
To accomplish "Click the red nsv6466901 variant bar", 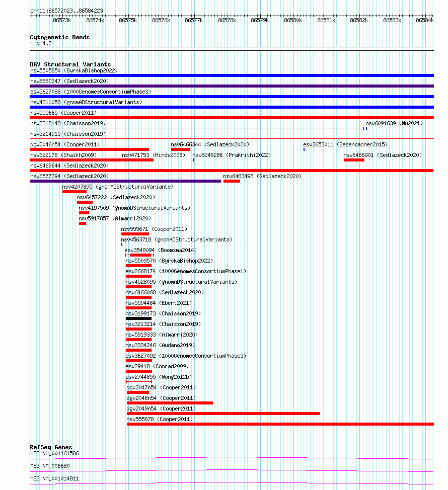I will (x=354, y=160).
